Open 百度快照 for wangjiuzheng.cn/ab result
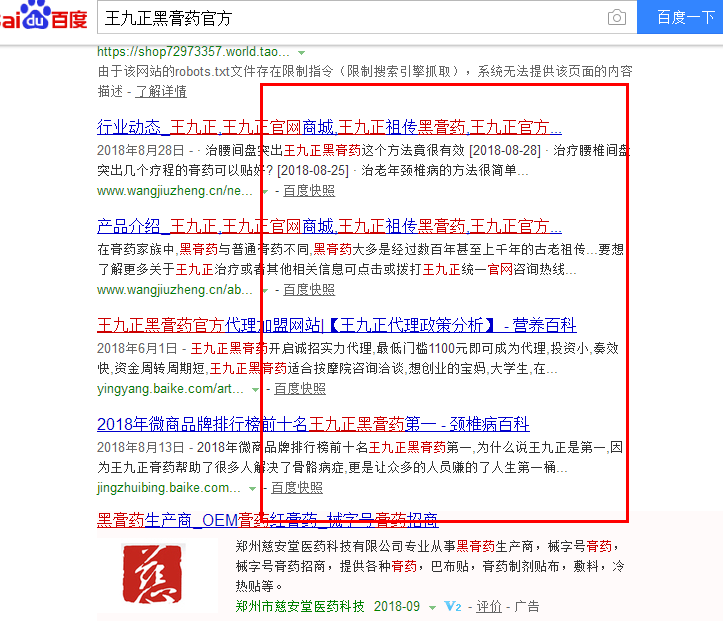The height and width of the screenshot is (642, 723). click(x=309, y=290)
